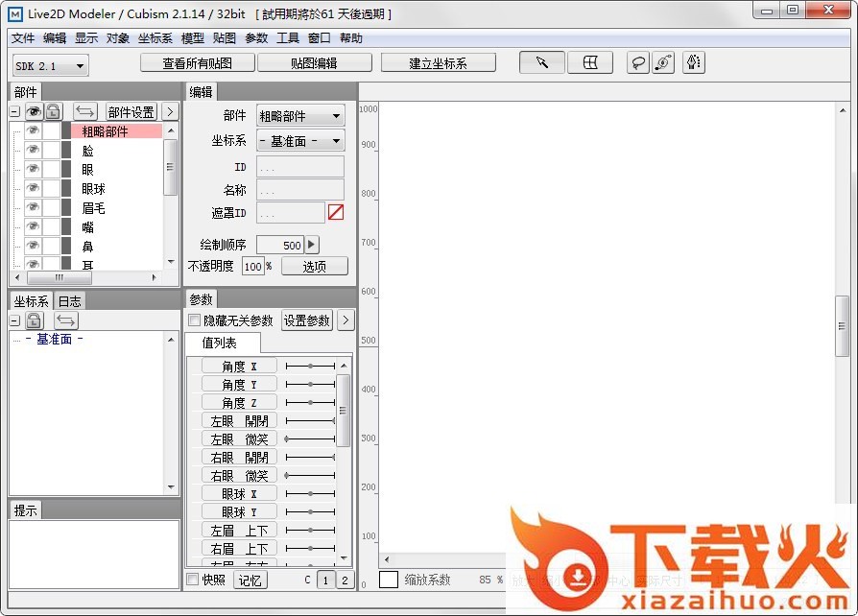Open the 部件 dropdown showing 粗略部件
Viewport: 858px width, 616px height.
(300, 116)
